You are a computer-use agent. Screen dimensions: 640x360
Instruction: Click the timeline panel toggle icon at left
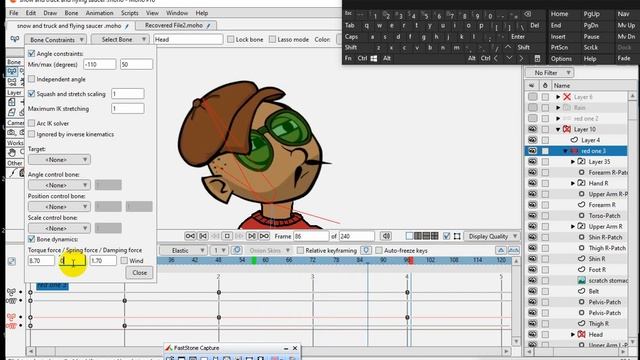tap(11, 261)
